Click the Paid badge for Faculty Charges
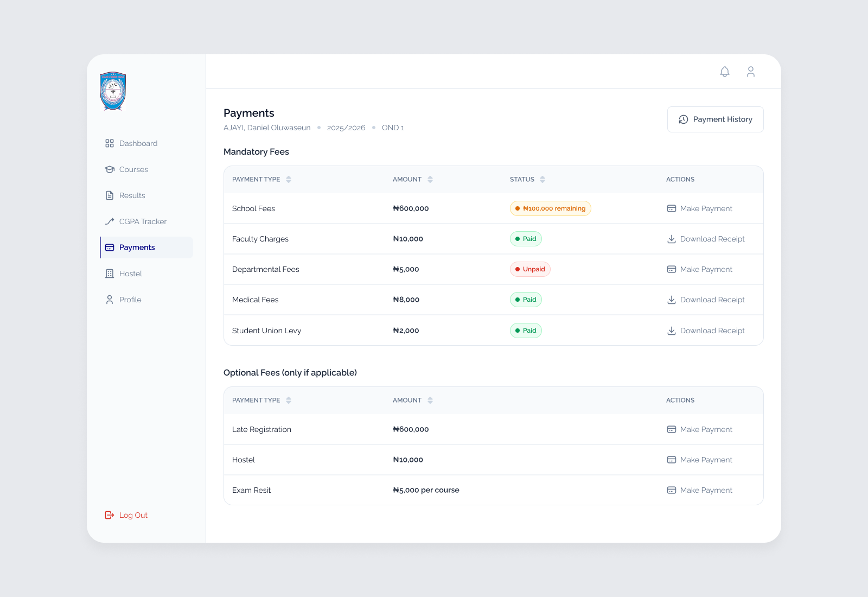Image resolution: width=868 pixels, height=597 pixels. tap(526, 239)
